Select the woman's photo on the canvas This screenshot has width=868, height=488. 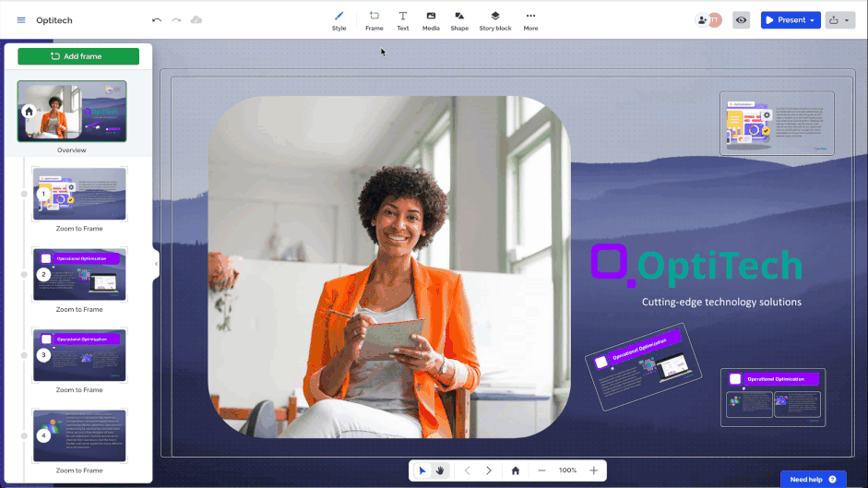point(389,267)
